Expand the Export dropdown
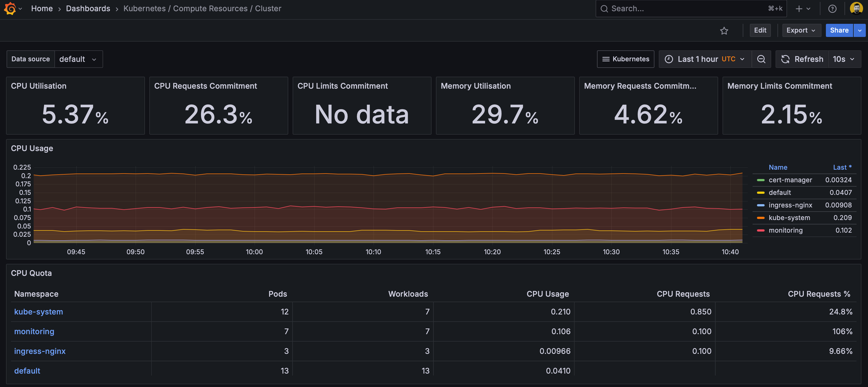The height and width of the screenshot is (387, 868). (801, 30)
